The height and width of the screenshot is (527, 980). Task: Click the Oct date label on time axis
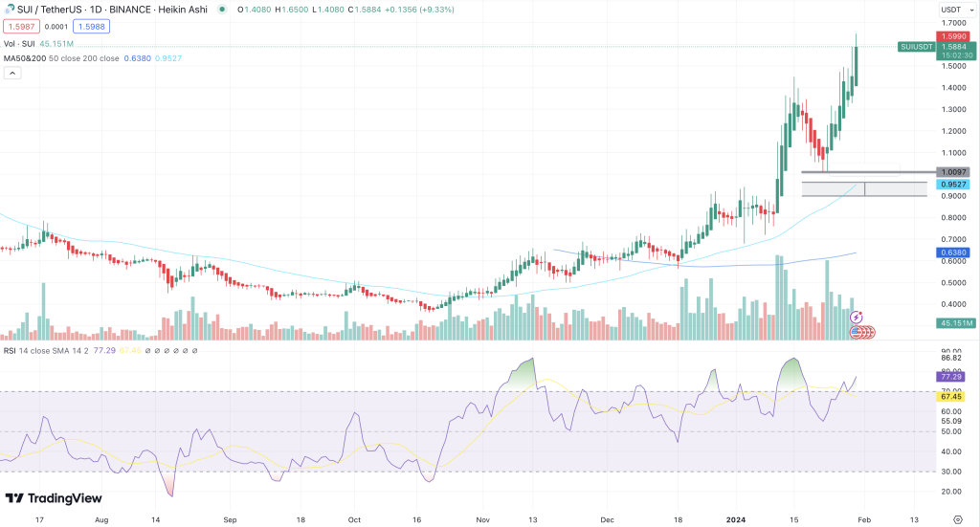[x=354, y=519]
